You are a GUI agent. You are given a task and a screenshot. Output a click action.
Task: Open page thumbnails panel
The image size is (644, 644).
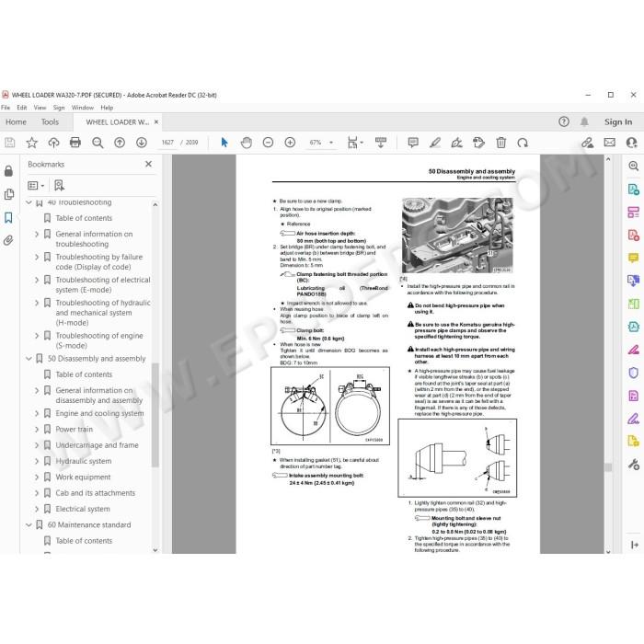pyautogui.click(x=8, y=194)
